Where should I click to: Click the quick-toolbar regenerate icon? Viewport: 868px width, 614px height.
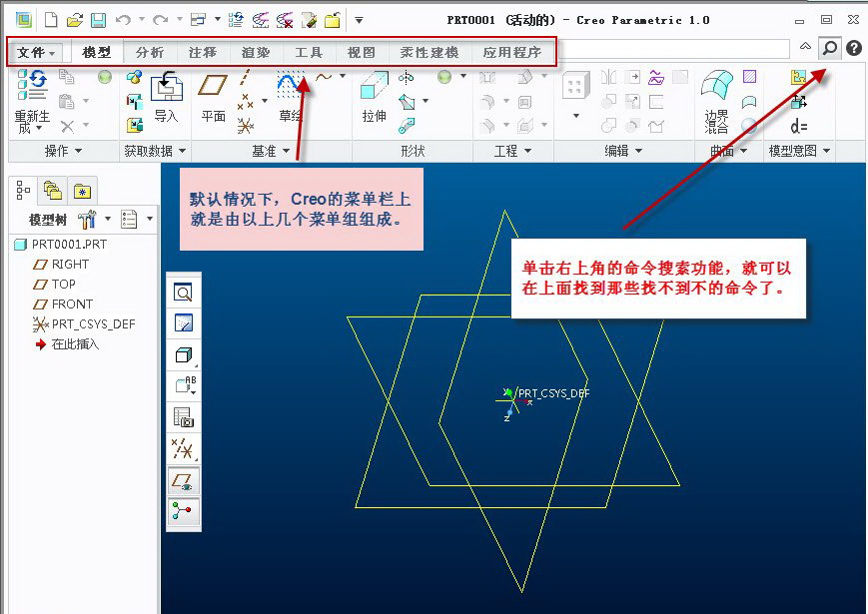click(x=237, y=20)
